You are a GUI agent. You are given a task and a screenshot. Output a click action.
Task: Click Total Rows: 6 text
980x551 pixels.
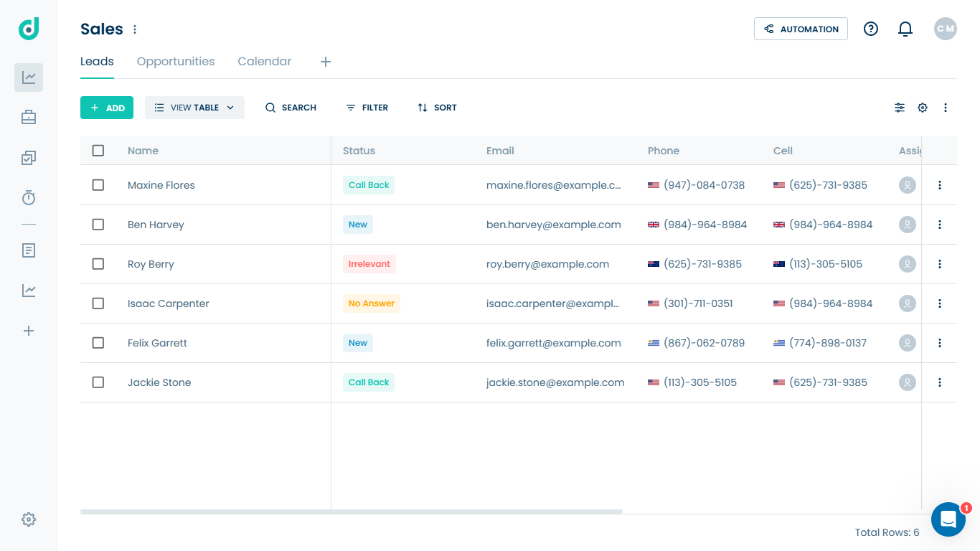point(887,532)
